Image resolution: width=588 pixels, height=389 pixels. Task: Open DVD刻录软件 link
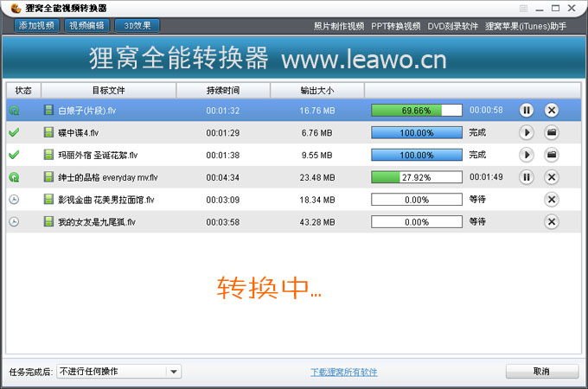452,26
